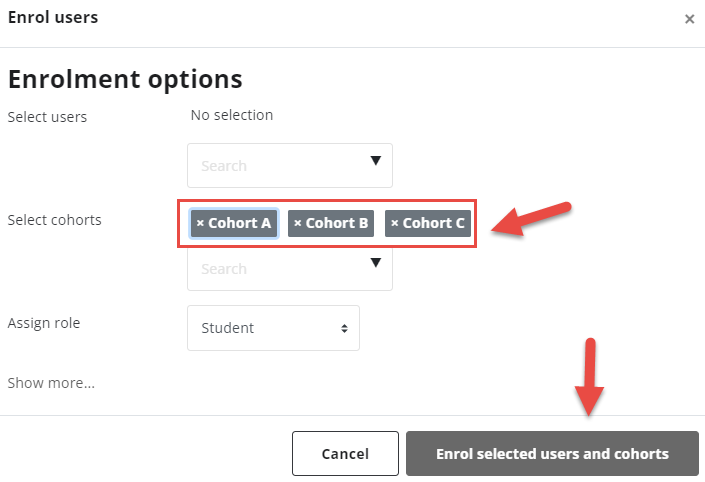Click the Select users field label
This screenshot has height=482, width=705.
coord(47,117)
